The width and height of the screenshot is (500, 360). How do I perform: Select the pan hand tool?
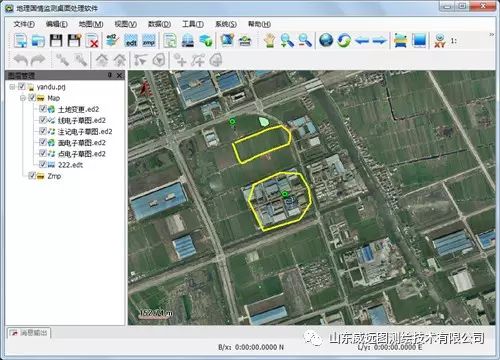(x=269, y=41)
